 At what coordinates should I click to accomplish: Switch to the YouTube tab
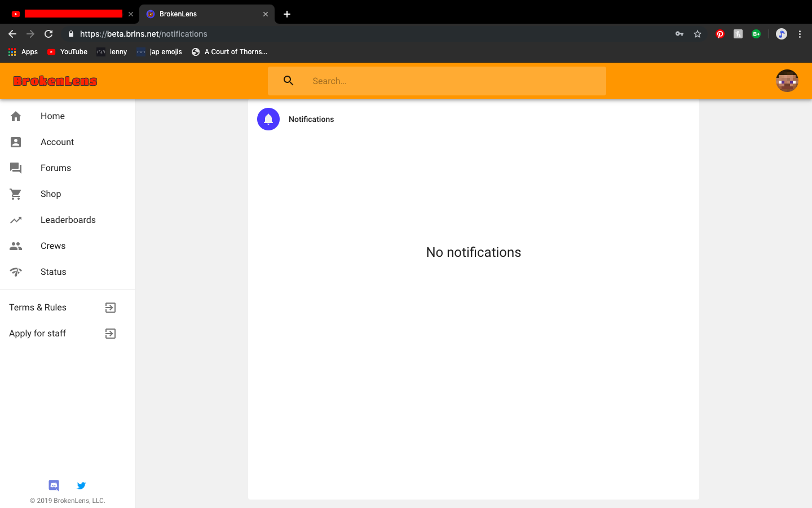(72, 14)
